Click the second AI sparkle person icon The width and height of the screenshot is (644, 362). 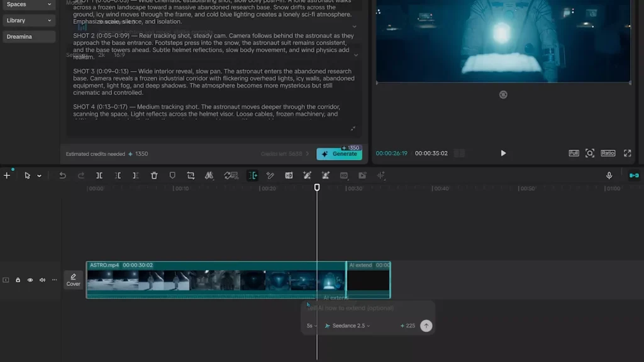(x=325, y=176)
